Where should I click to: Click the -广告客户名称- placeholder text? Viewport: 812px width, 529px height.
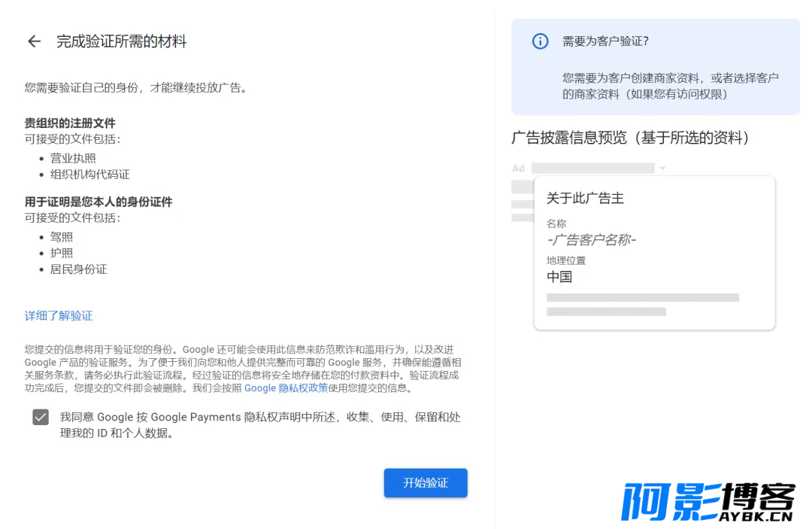[x=592, y=240]
